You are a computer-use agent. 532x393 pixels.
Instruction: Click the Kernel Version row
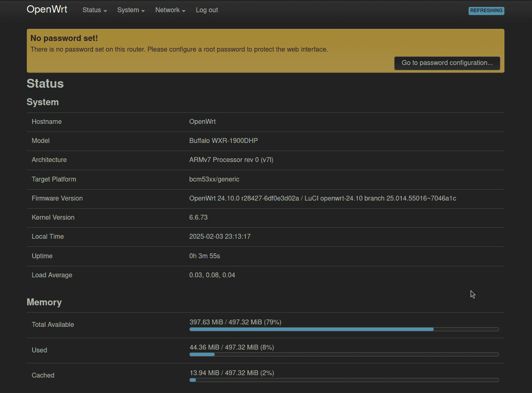(198, 217)
